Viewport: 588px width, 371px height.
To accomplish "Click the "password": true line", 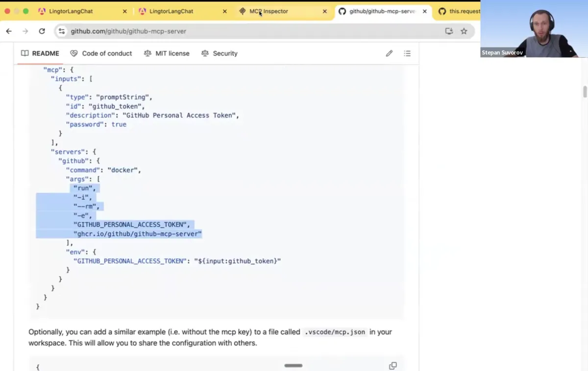I will point(96,124).
